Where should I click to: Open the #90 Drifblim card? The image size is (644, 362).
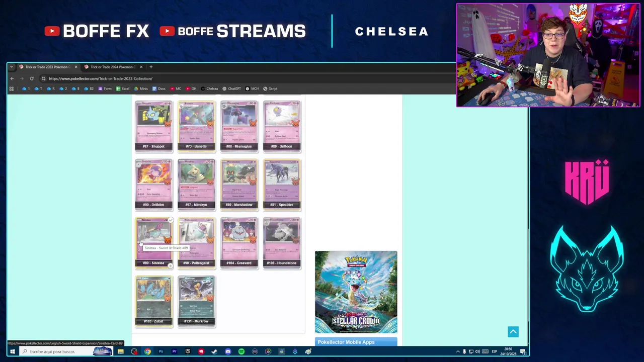coord(153,184)
